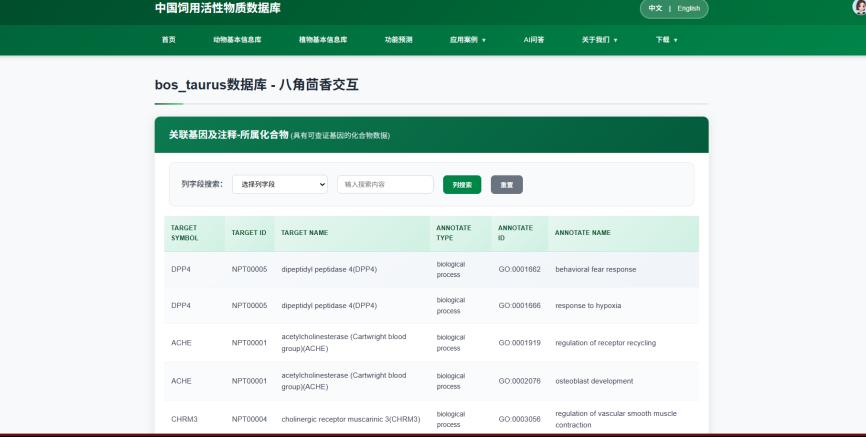Click the gray 重置 reset button
The height and width of the screenshot is (437, 866).
click(507, 185)
